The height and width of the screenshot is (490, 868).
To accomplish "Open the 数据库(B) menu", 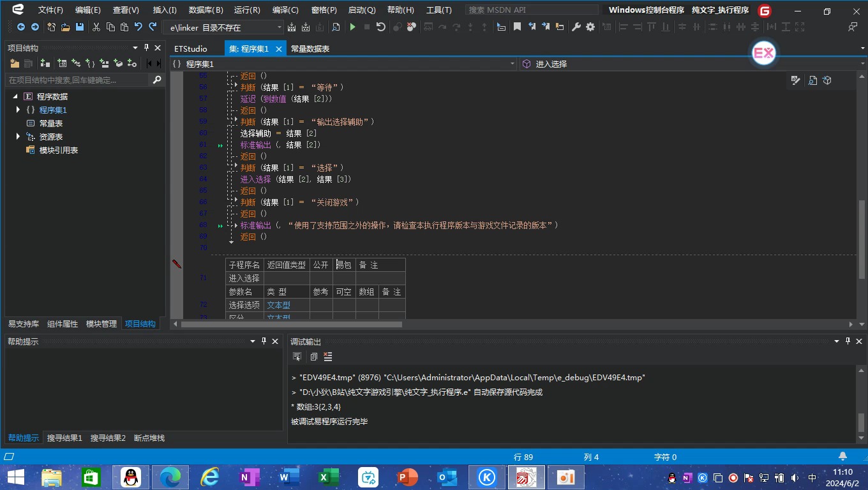I will click(206, 10).
